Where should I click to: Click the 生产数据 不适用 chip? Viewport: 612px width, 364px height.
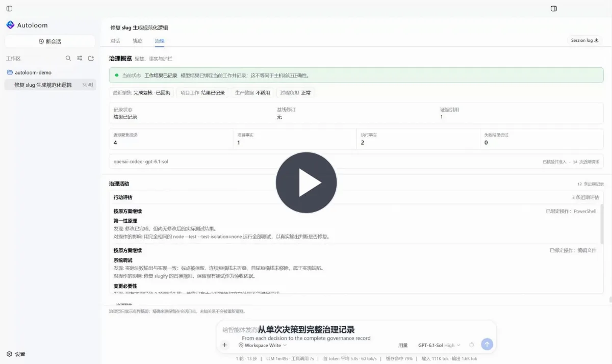coord(252,93)
